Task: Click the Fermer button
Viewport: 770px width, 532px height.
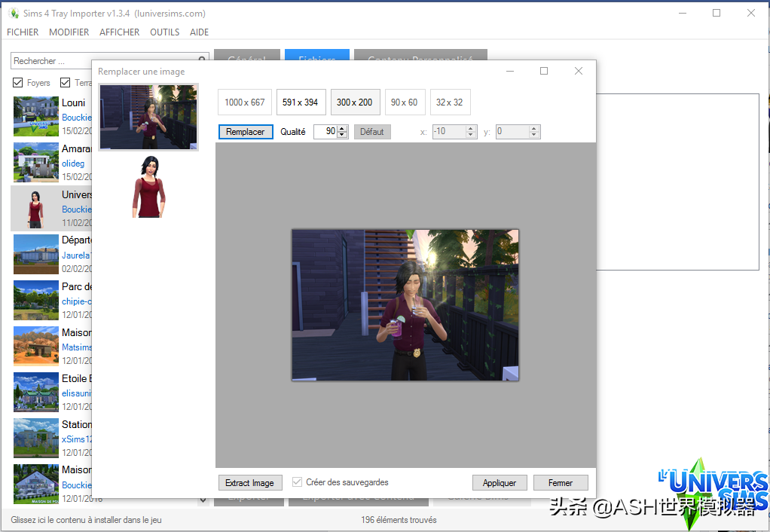Action: (x=561, y=483)
